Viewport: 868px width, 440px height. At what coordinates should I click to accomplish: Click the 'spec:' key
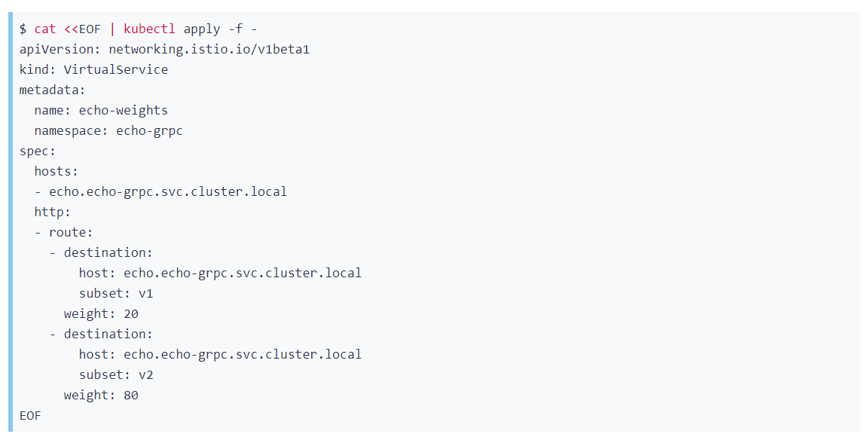point(38,151)
